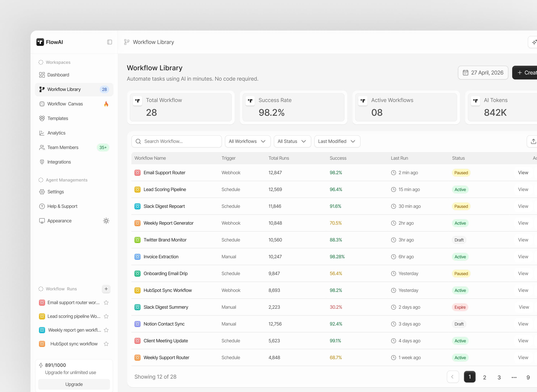
Task: Collapse the sidebar panel icon
Action: tap(109, 42)
